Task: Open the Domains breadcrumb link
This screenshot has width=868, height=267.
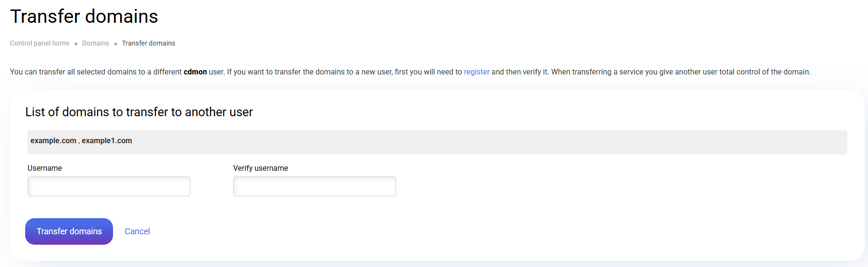Action: [95, 43]
